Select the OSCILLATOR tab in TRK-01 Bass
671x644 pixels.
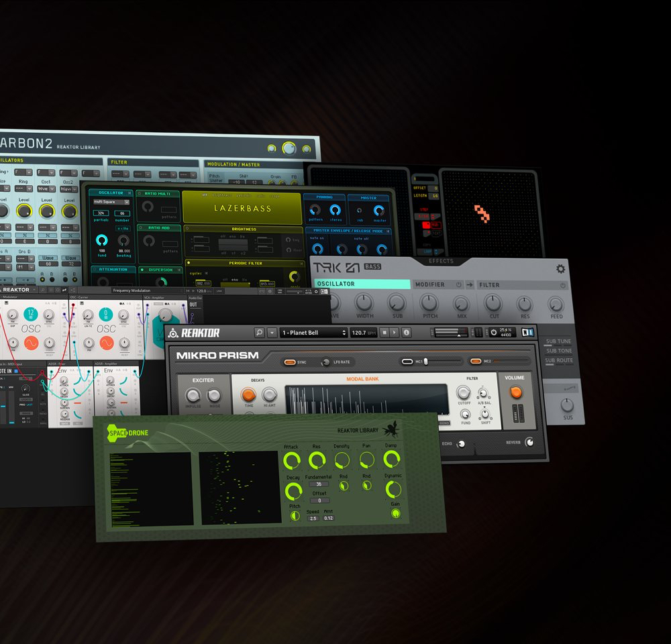tap(362, 284)
